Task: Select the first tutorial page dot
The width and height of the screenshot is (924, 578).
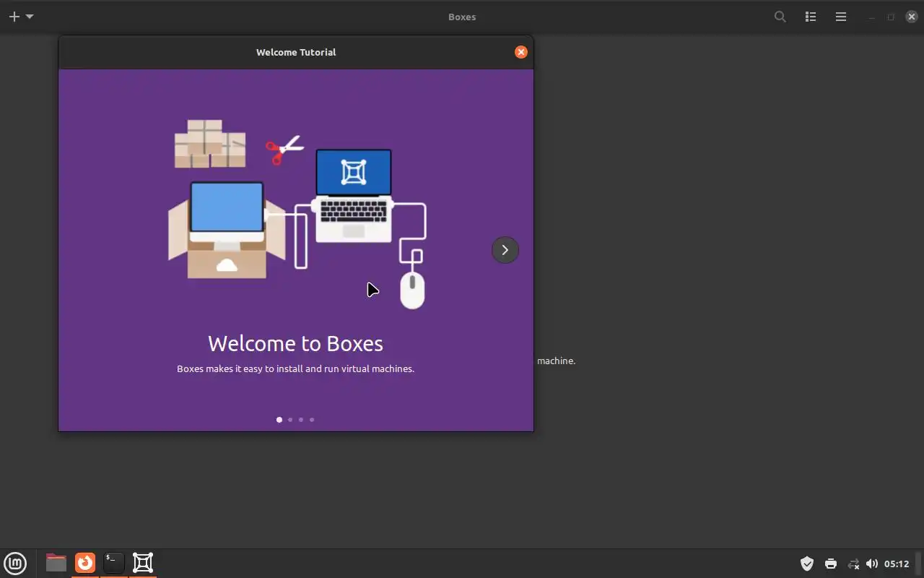Action: click(x=279, y=420)
